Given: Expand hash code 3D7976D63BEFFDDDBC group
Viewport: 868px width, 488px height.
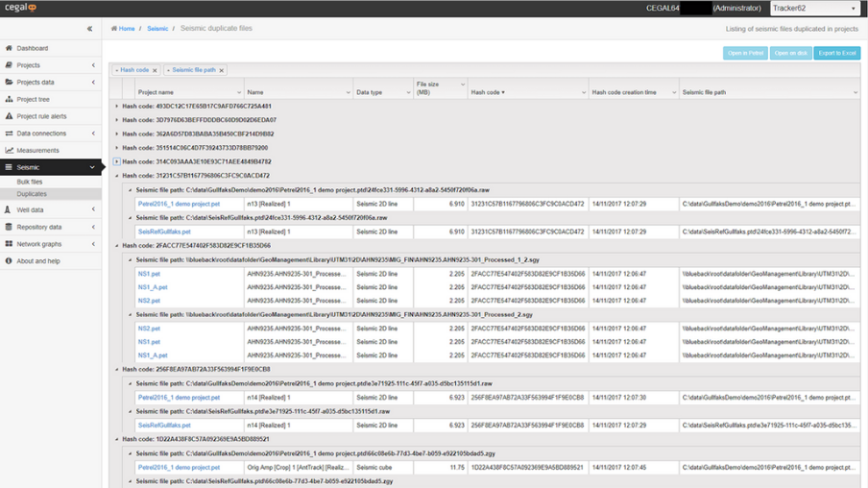Looking at the screenshot, I should tap(117, 120).
